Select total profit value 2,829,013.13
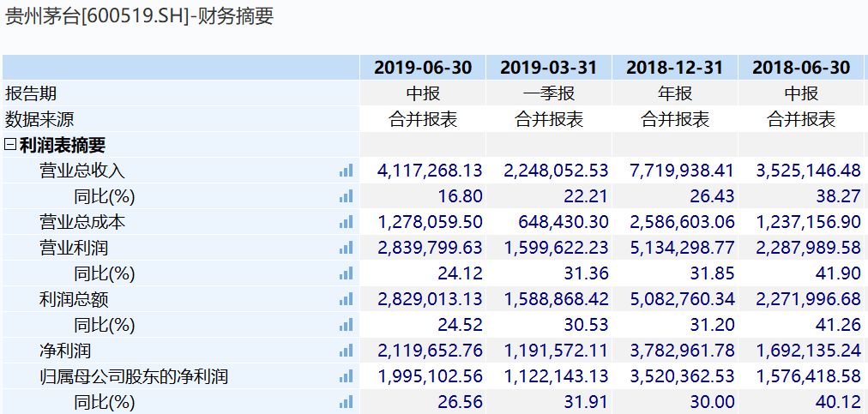 point(430,299)
